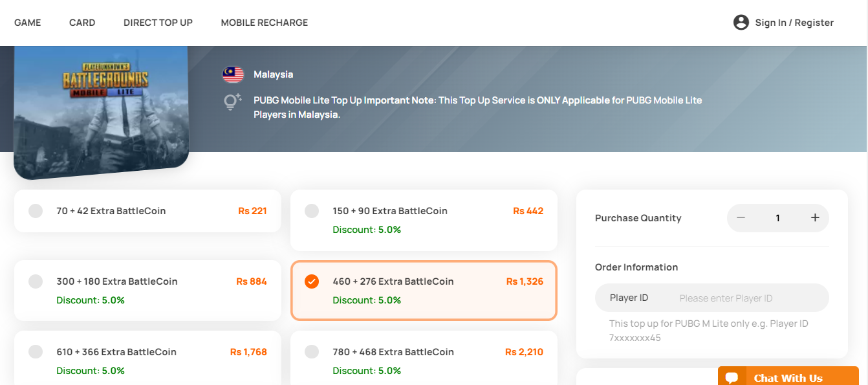Focus the Player ID input field
The height and width of the screenshot is (385, 868).
(x=712, y=298)
